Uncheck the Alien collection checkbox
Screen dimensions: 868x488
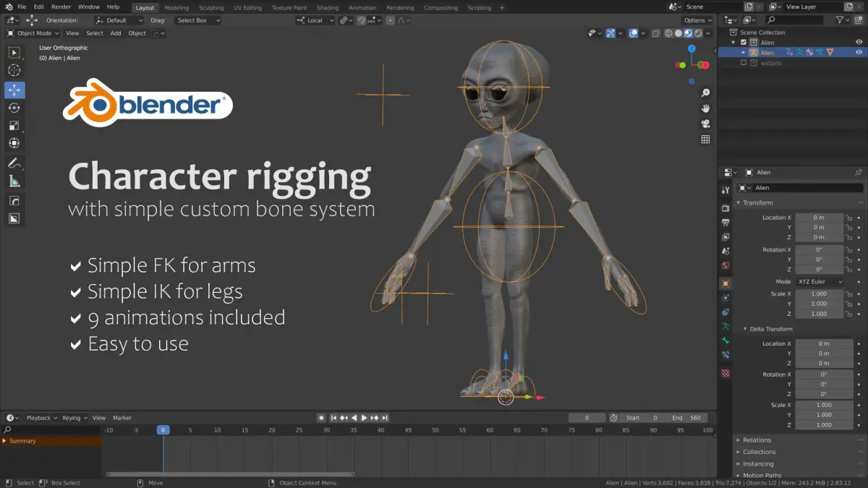(743, 43)
